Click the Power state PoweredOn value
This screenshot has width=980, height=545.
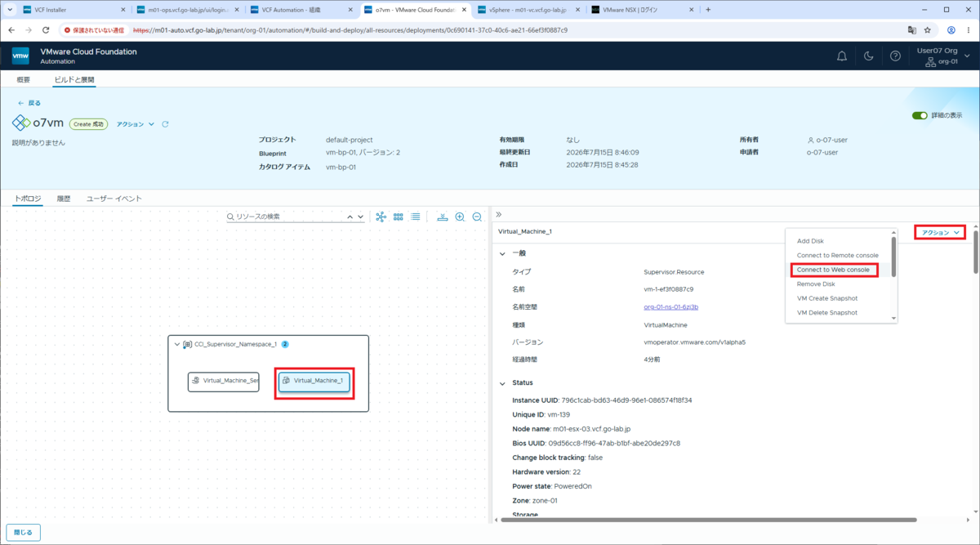pos(575,487)
